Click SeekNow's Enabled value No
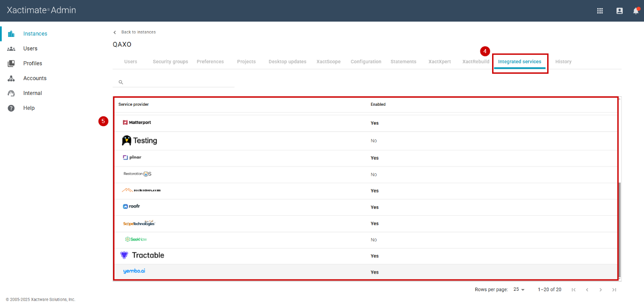The image size is (644, 307). [374, 240]
